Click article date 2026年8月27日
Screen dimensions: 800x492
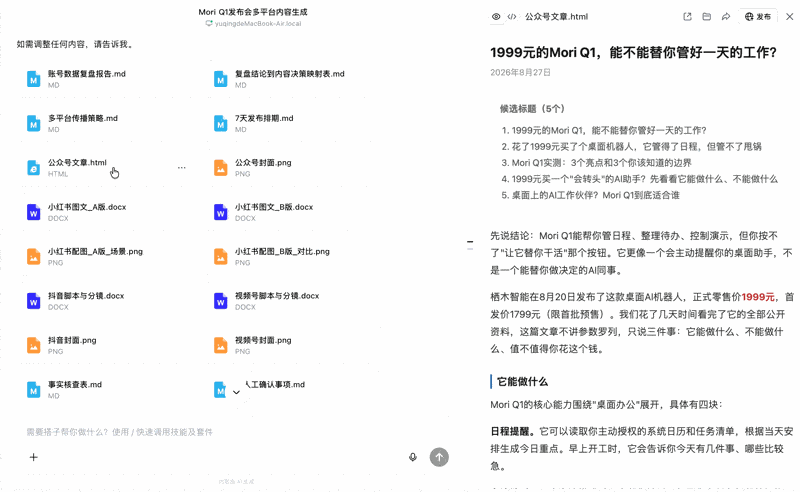click(x=520, y=72)
